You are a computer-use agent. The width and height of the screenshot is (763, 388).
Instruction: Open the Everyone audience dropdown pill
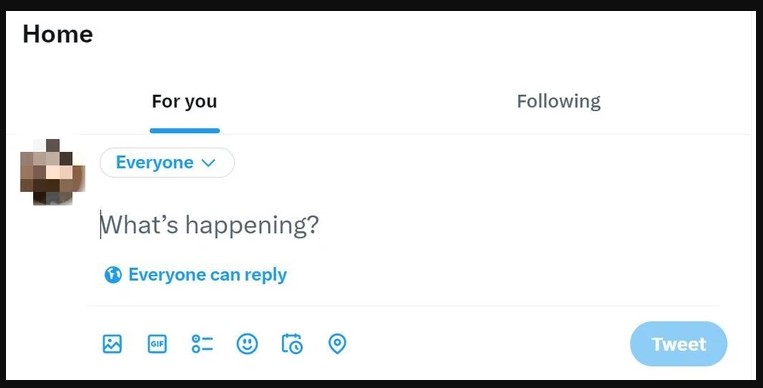pyautogui.click(x=167, y=163)
